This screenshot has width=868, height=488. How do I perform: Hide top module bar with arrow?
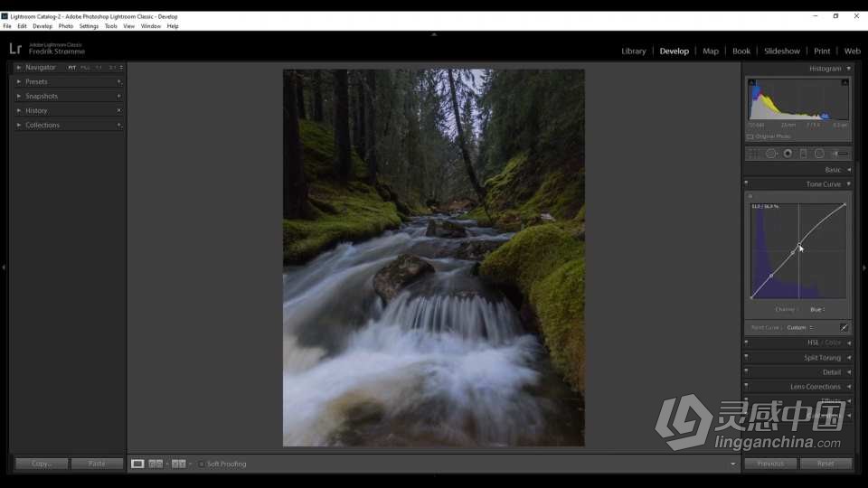(434, 34)
